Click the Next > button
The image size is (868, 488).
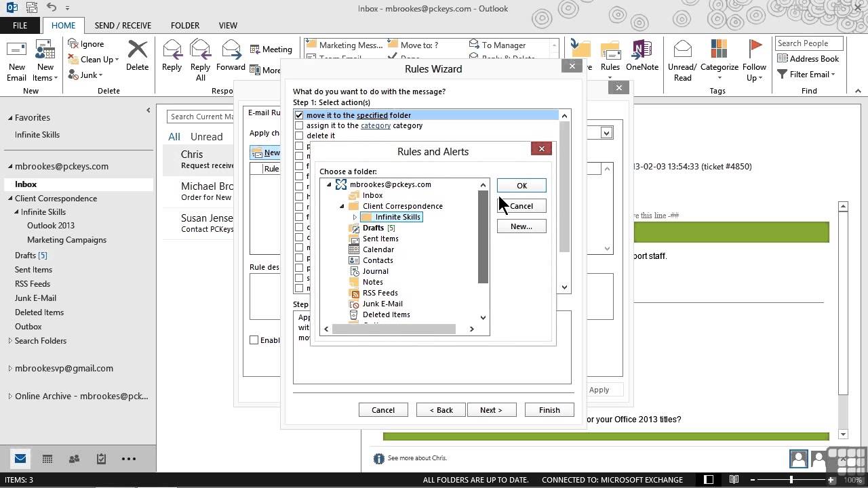click(x=492, y=410)
